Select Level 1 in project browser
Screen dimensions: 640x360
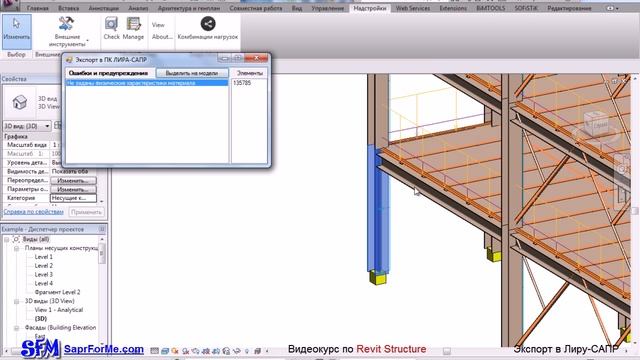(44, 257)
